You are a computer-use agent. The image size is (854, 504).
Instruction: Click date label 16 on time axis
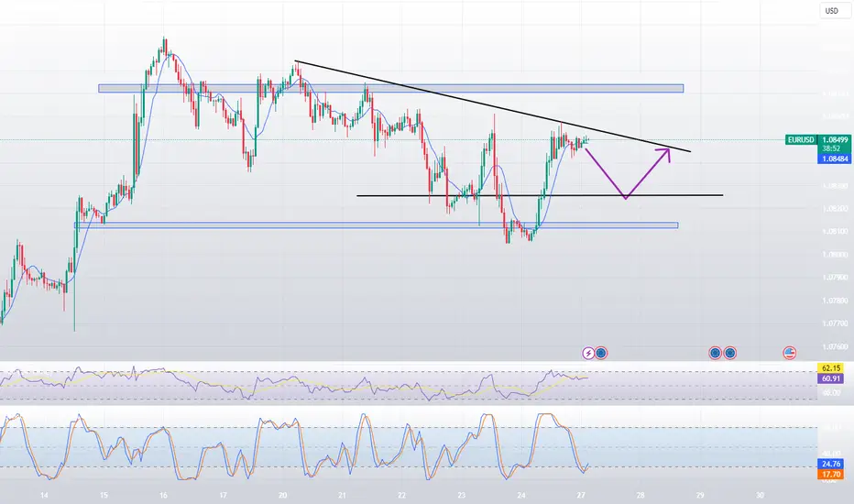(x=163, y=495)
